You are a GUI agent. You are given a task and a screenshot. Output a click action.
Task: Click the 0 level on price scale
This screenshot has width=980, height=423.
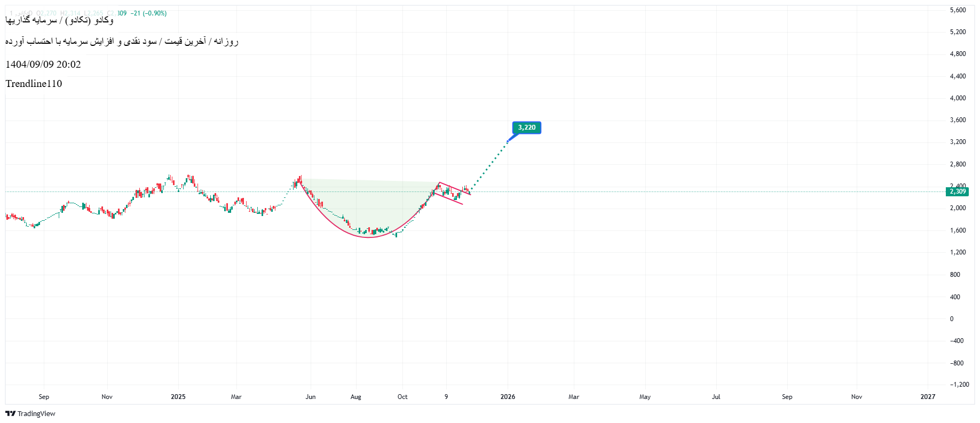pyautogui.click(x=952, y=319)
